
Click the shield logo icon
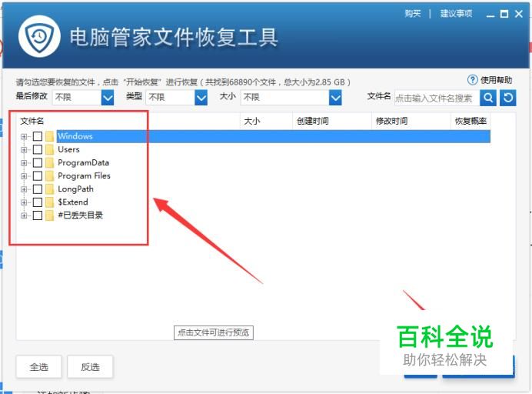(x=40, y=36)
